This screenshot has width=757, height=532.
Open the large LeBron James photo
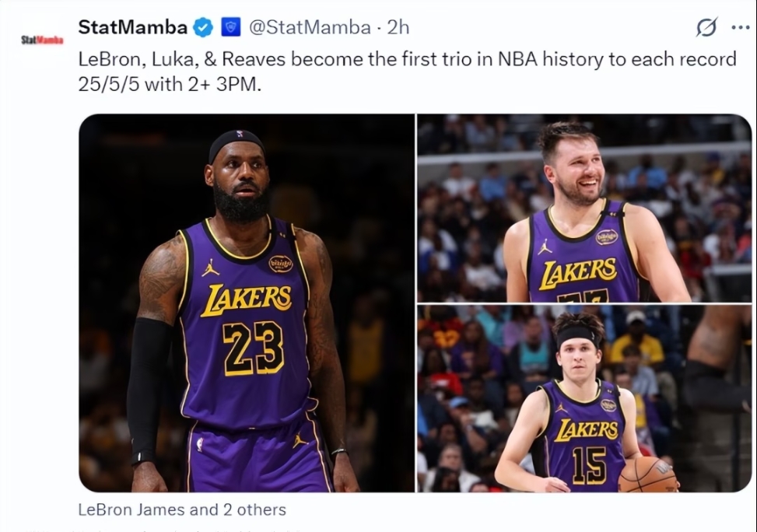point(247,303)
